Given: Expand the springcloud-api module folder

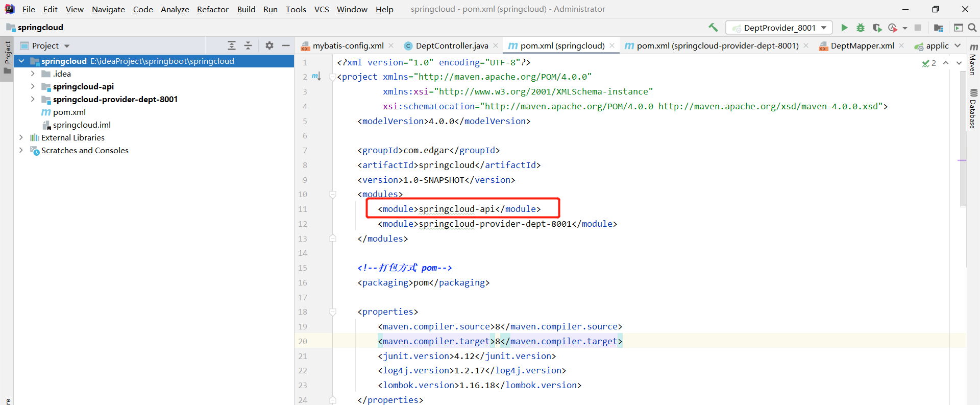Looking at the screenshot, I should click(x=33, y=86).
